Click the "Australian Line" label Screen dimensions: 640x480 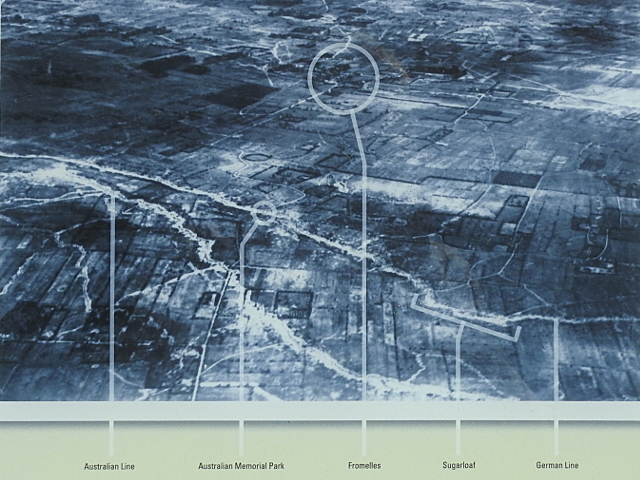[x=109, y=466]
